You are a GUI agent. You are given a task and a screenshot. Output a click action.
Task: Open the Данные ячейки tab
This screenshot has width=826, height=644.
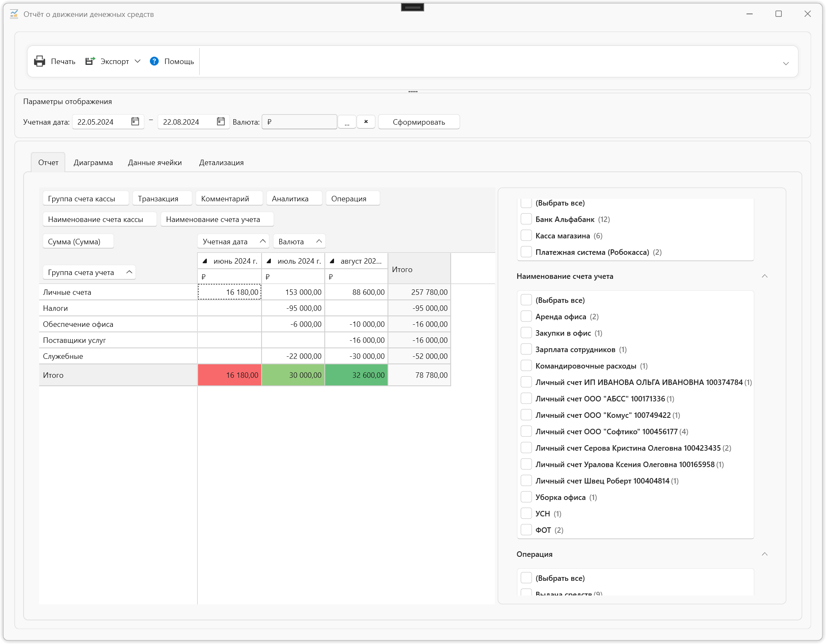pos(155,163)
